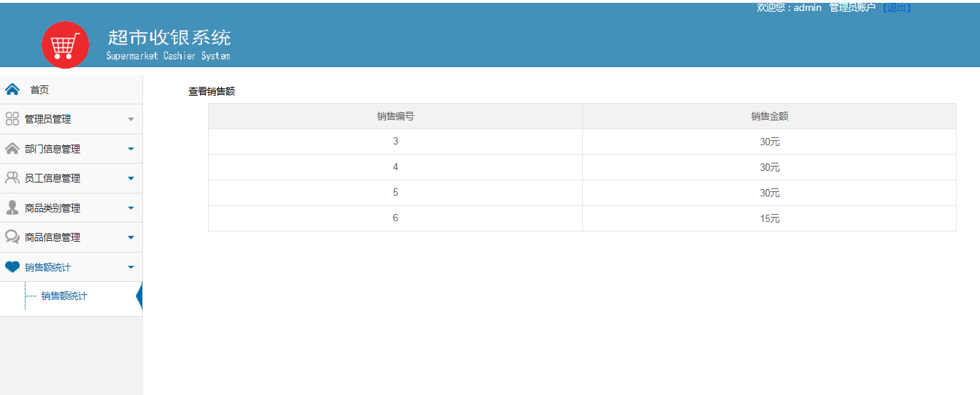Image resolution: width=980 pixels, height=395 pixels.
Task: Select sales number cell 4
Action: coord(396,167)
